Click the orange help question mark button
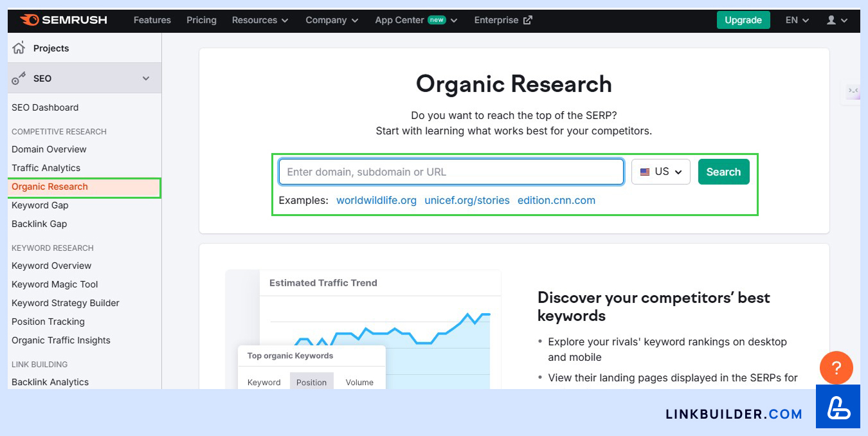Screen dimensions: 868x436 tap(836, 368)
